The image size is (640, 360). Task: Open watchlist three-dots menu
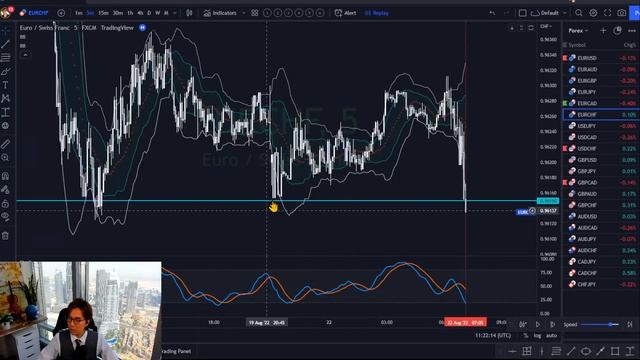631,31
